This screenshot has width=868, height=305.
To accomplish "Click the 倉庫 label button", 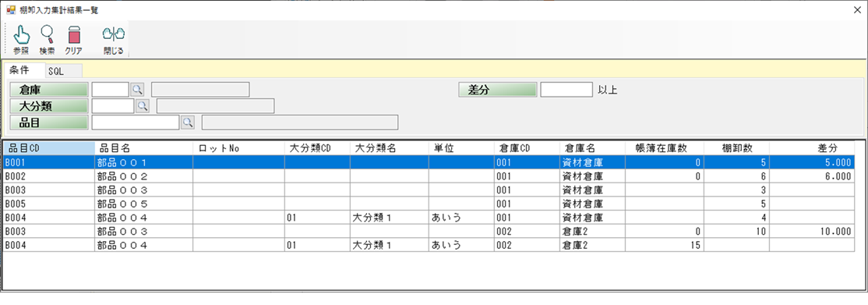I will 49,89.
